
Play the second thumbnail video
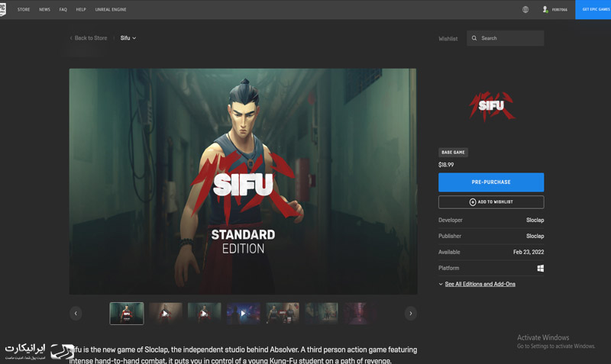(x=165, y=314)
